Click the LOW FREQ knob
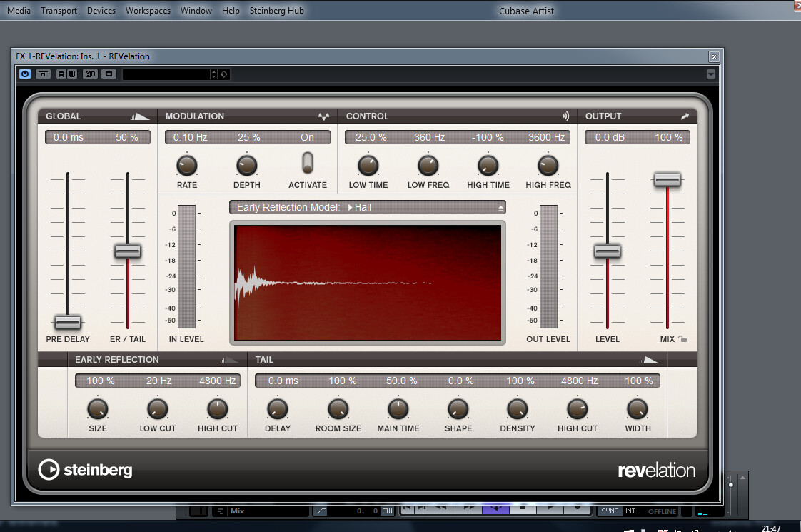 428,165
